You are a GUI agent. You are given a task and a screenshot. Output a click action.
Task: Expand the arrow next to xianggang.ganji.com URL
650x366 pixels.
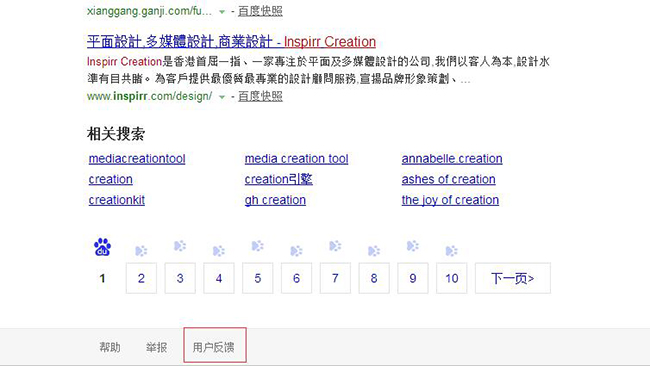click(x=222, y=12)
